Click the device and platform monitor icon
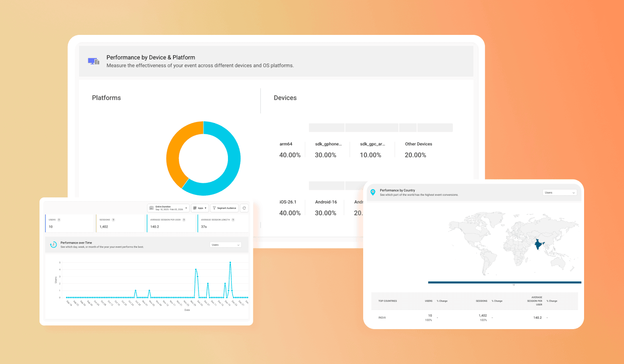Screen dimensions: 624x364 coord(94,61)
